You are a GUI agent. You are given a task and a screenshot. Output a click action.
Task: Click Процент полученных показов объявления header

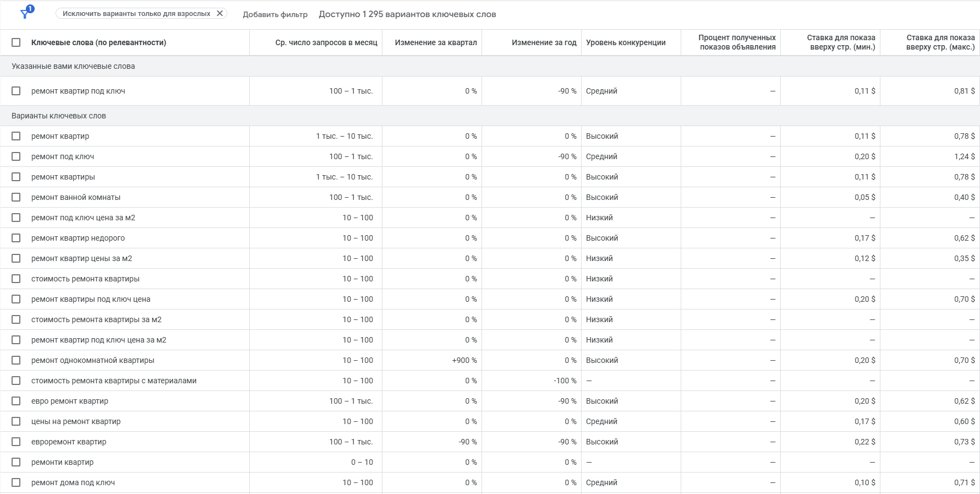pos(737,42)
